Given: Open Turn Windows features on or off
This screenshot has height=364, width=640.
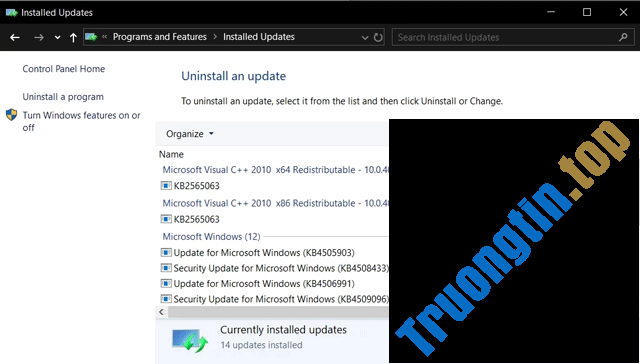Looking at the screenshot, I should pos(81,122).
